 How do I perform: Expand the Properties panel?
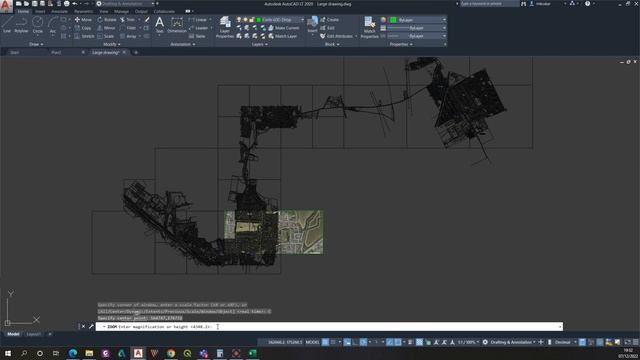pyautogui.click(x=401, y=44)
